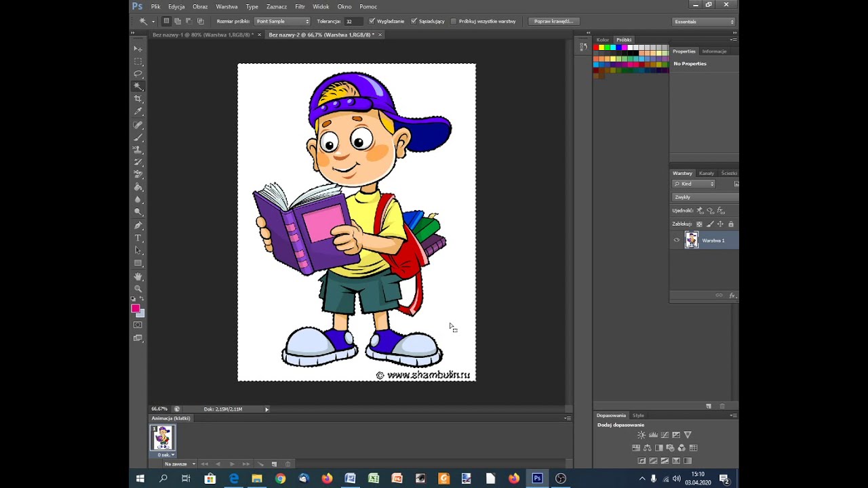Screen dimensions: 868x488
Task: Select the Eyedropper tool
Action: click(138, 112)
